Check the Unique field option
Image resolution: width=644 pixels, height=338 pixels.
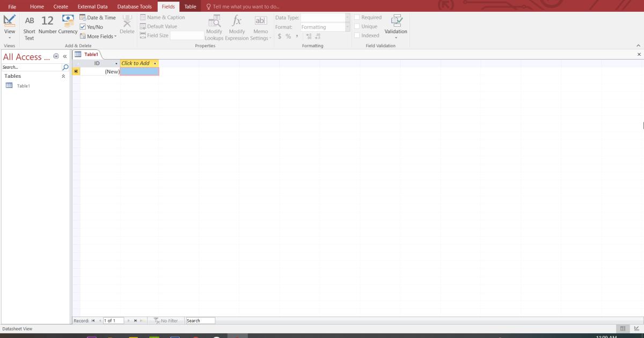pyautogui.click(x=357, y=26)
